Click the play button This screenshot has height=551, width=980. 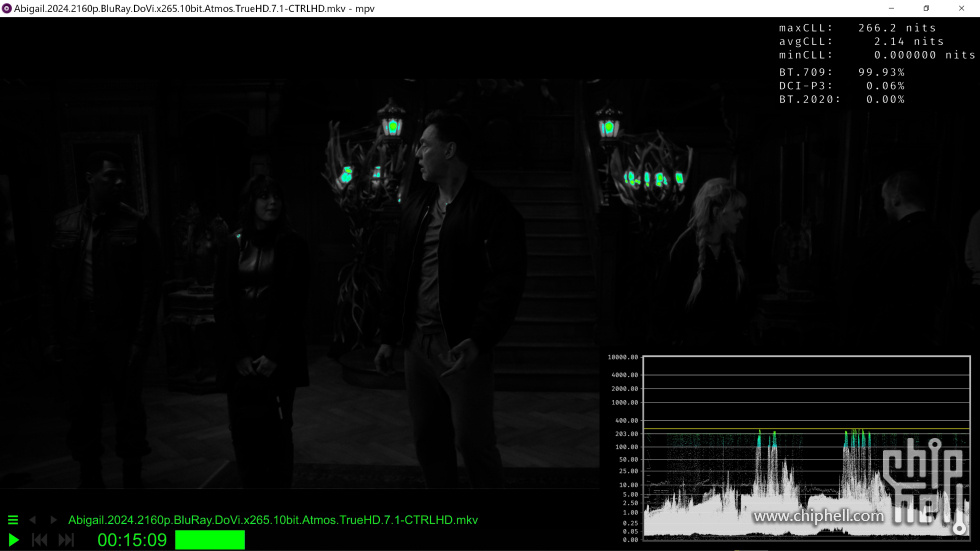14,540
